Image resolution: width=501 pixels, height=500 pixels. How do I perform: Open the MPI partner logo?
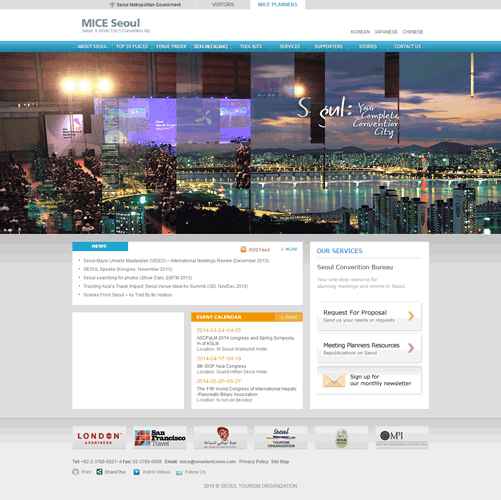tap(402, 438)
